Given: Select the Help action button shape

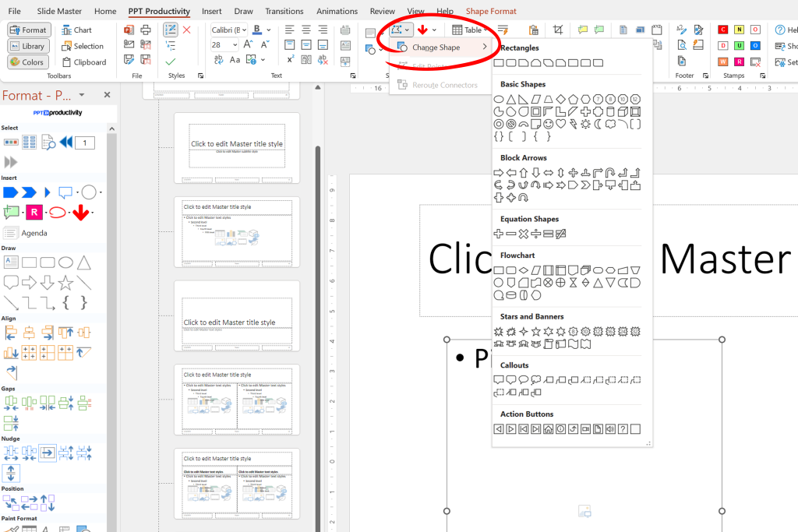Looking at the screenshot, I should [623, 429].
